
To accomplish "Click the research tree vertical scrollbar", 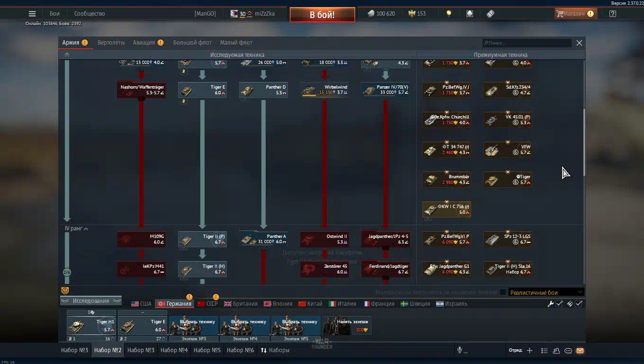I will coord(584,142).
